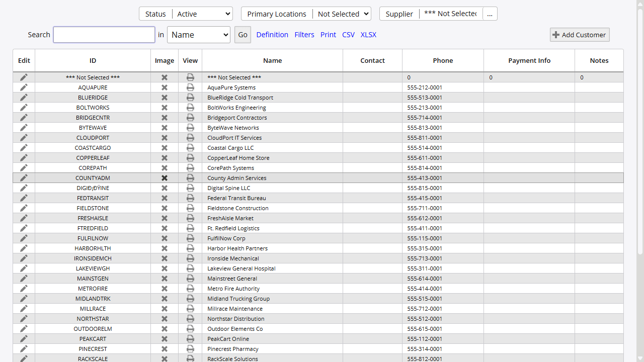
Task: Export the list via CSV link
Action: pos(348,35)
